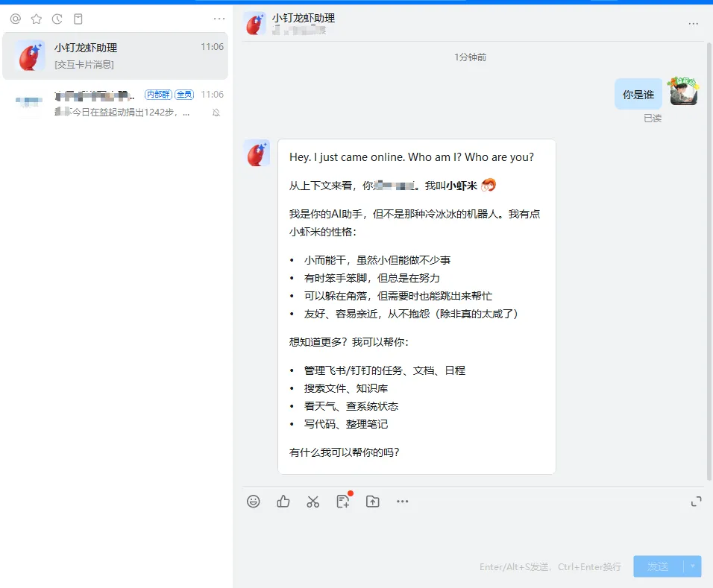Open conversation list more options menu
The image size is (713, 588).
(x=219, y=19)
